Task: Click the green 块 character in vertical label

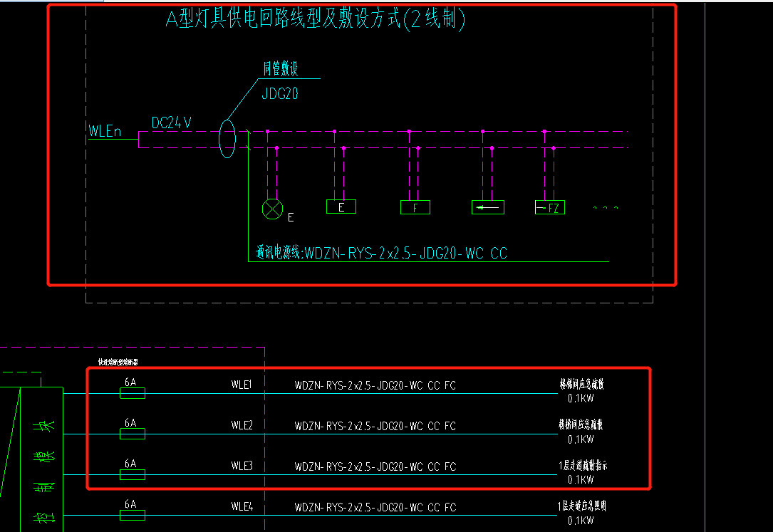Action: [x=44, y=426]
